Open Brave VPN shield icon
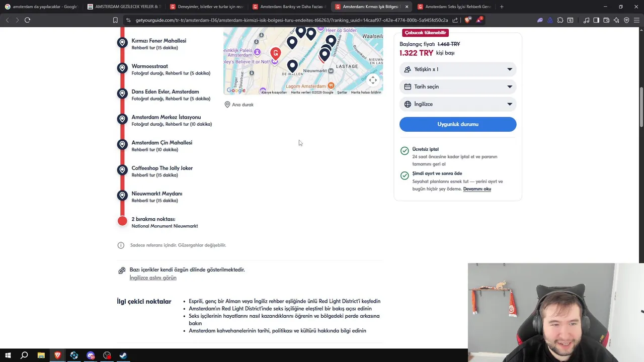The width and height of the screenshot is (644, 362). pyautogui.click(x=626, y=20)
